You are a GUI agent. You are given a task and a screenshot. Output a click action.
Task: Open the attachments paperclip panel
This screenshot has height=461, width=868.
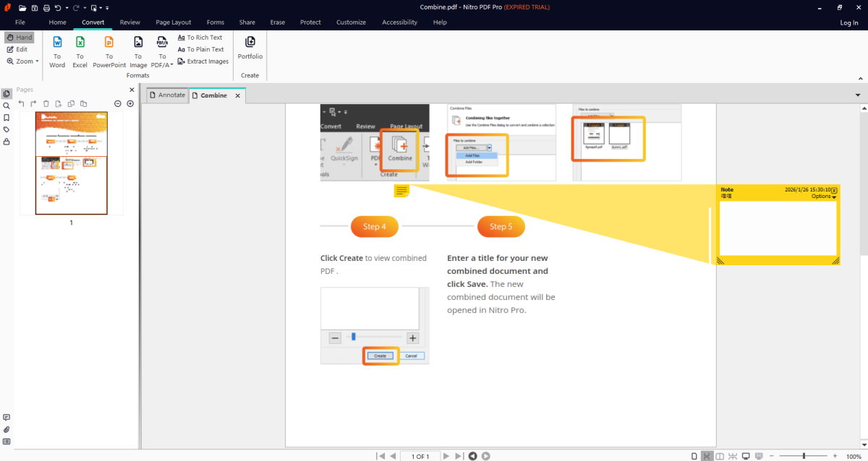tap(7, 429)
